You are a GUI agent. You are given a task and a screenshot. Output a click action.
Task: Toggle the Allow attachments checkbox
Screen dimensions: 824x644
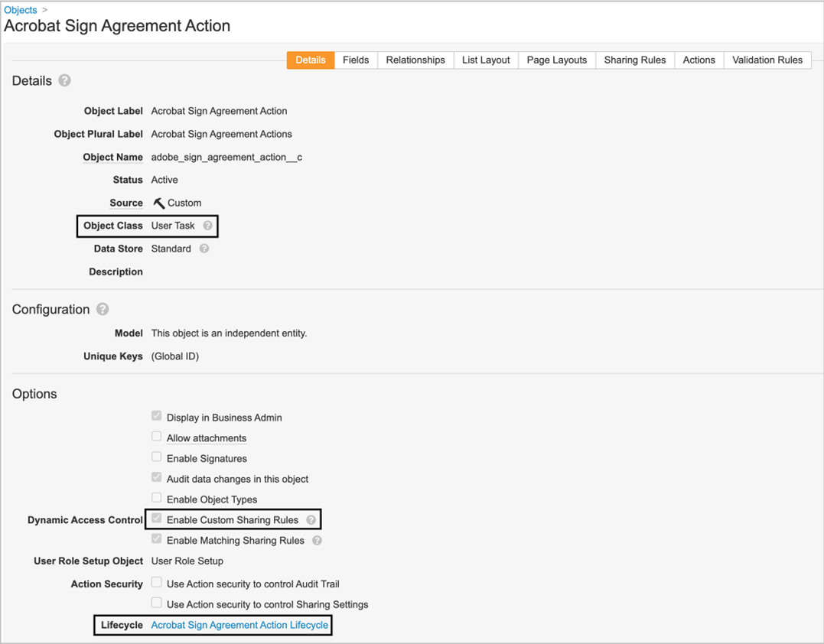point(156,437)
